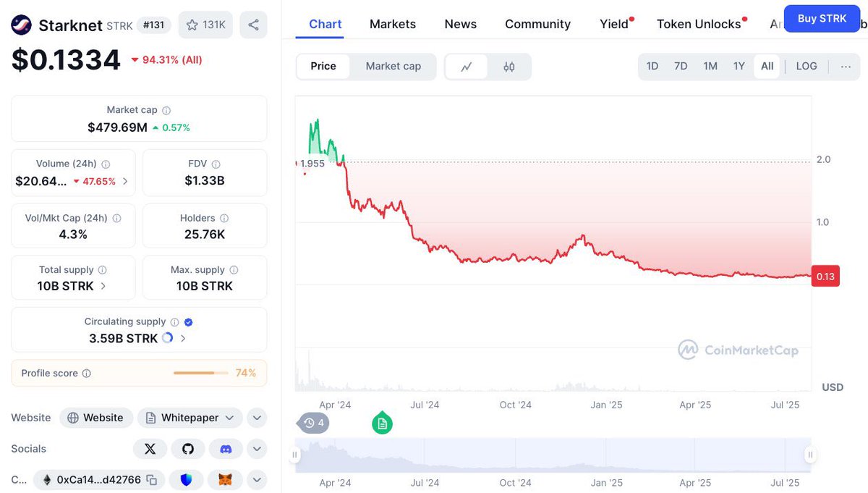Screen dimensions: 868x493
Task: Click the Profile score progress bar
Action: [x=200, y=373]
